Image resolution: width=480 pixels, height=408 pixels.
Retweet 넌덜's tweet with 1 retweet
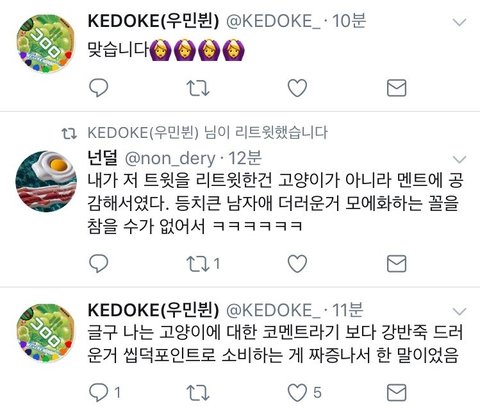pyautogui.click(x=203, y=264)
